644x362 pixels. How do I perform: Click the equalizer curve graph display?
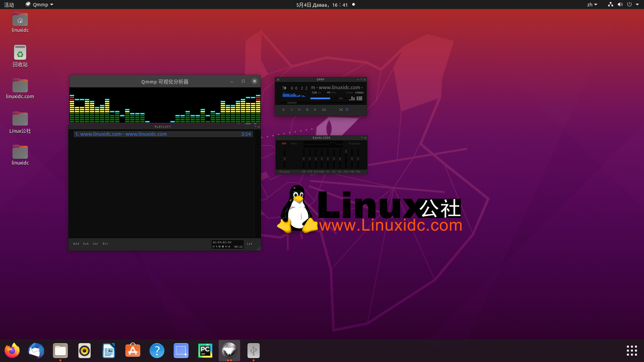[x=323, y=144]
